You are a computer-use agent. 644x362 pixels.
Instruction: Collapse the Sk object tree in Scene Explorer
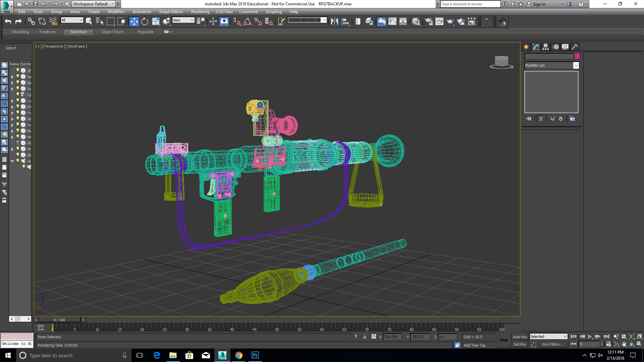click(x=12, y=161)
